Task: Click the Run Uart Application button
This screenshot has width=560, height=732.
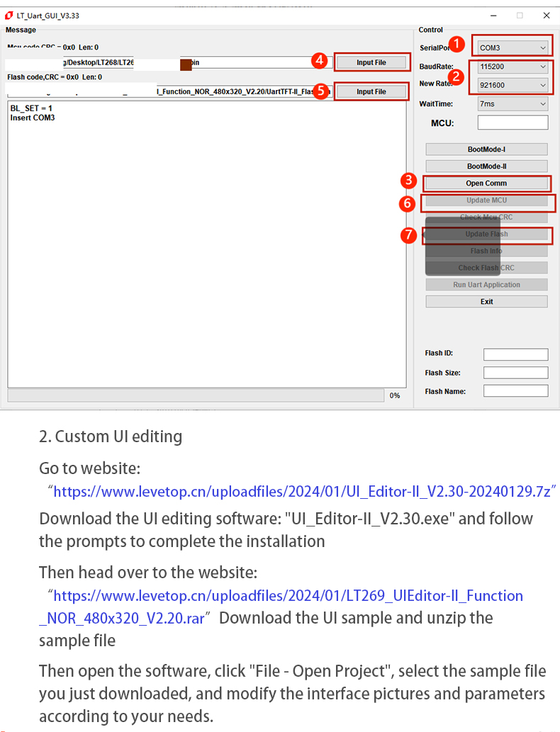Action: 486,285
